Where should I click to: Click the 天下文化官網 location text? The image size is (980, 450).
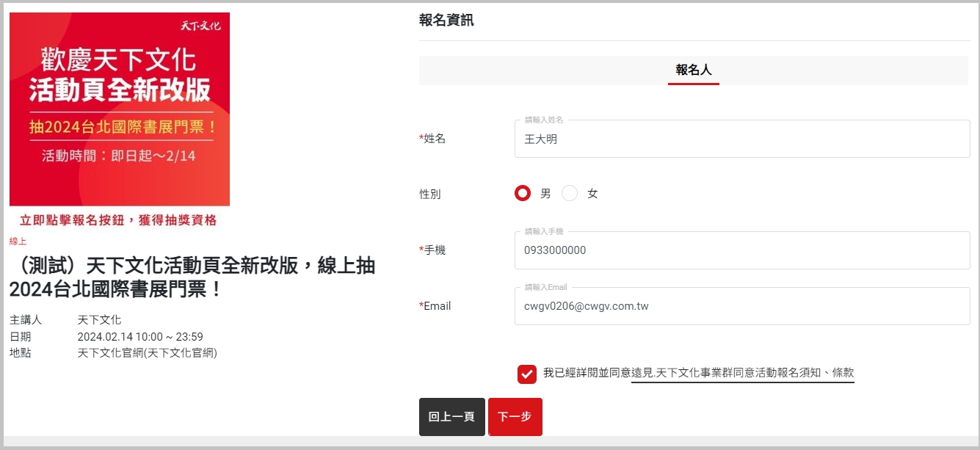[x=148, y=353]
